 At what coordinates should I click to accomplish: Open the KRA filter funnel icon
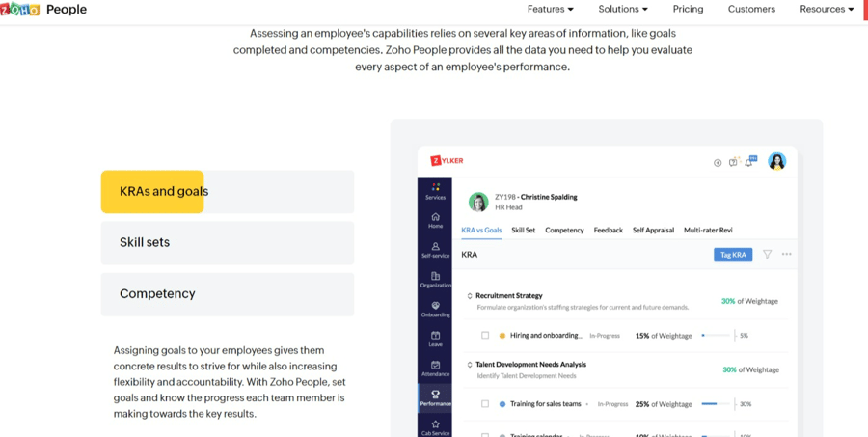768,255
